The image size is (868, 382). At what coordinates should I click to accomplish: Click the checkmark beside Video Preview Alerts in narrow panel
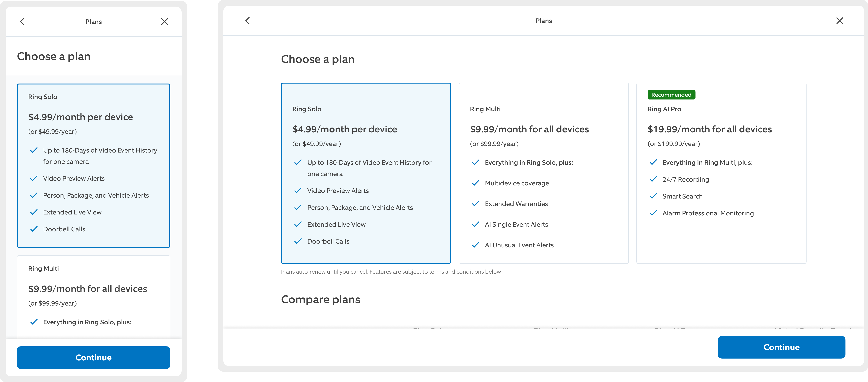click(x=34, y=178)
